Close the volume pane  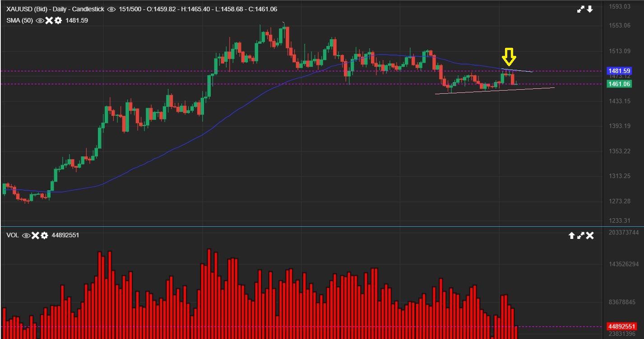click(x=590, y=235)
